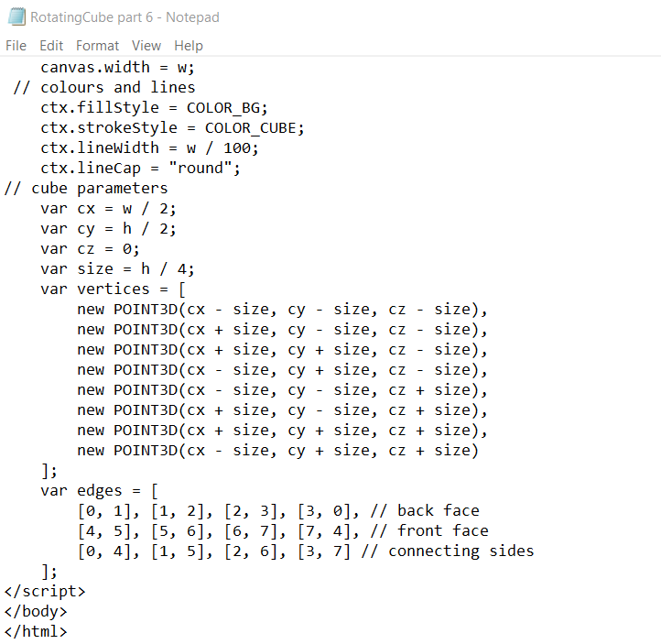
Task: Click the line 'var size = h / 4;'
Action: [x=117, y=269]
